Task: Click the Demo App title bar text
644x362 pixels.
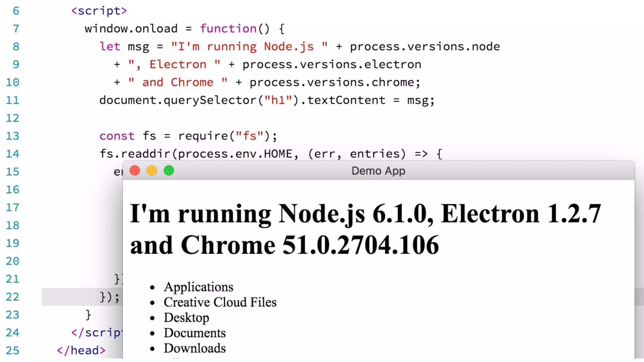Action: (378, 171)
